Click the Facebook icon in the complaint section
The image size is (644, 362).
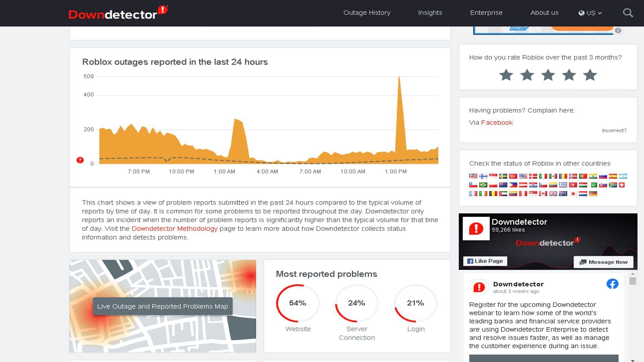click(497, 122)
